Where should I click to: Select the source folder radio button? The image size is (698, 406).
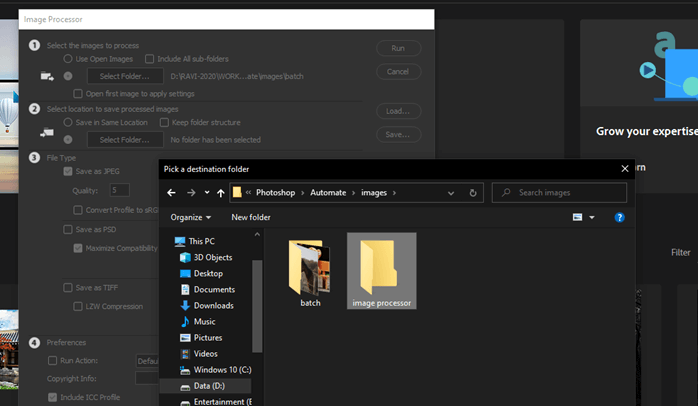pos(68,76)
